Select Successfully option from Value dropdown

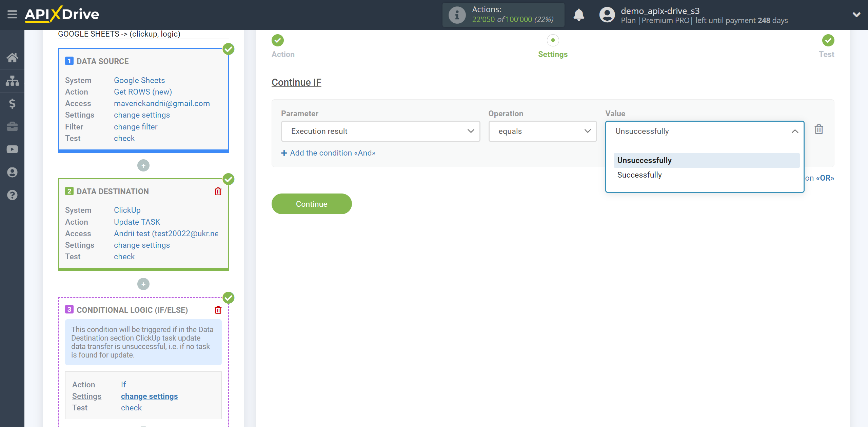pos(639,175)
